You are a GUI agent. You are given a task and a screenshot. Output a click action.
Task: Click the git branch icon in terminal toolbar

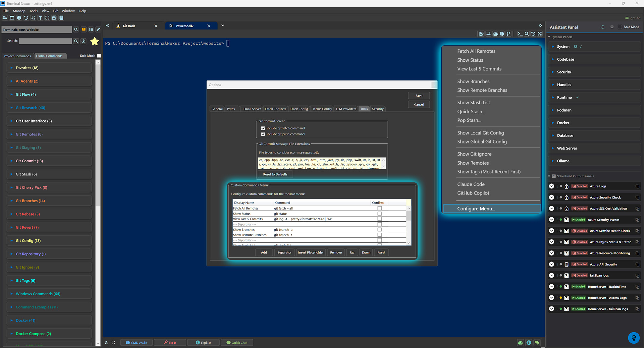click(509, 34)
